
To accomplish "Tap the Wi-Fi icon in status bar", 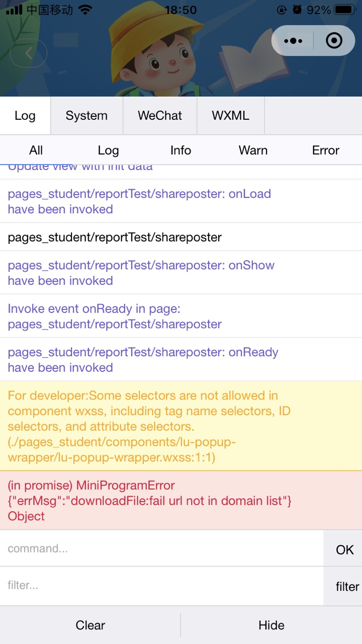I will (85, 10).
